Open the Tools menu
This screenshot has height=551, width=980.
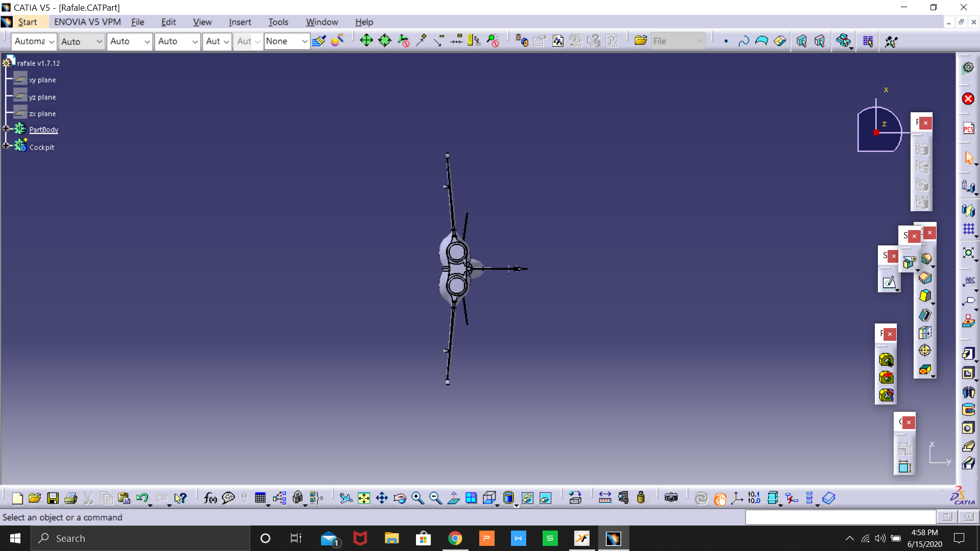(278, 22)
